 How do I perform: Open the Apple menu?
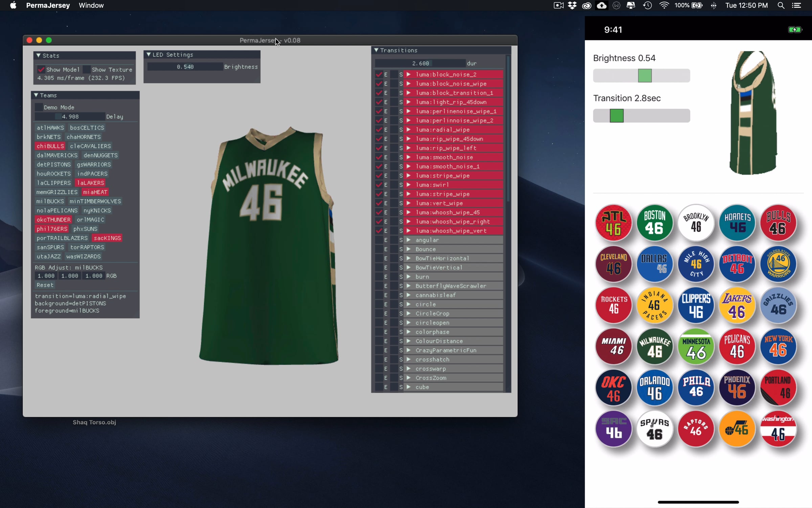(x=13, y=5)
